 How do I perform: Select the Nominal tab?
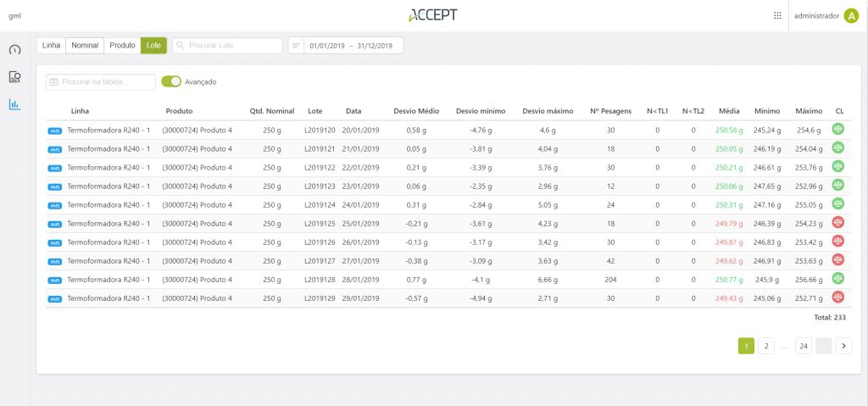pos(85,45)
